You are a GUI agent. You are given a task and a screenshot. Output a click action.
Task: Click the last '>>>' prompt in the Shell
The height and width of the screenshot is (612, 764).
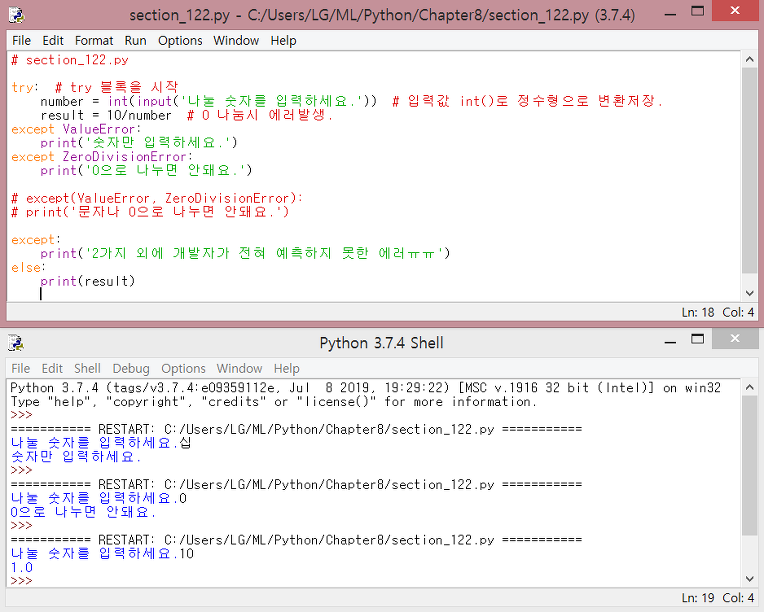[21, 581]
